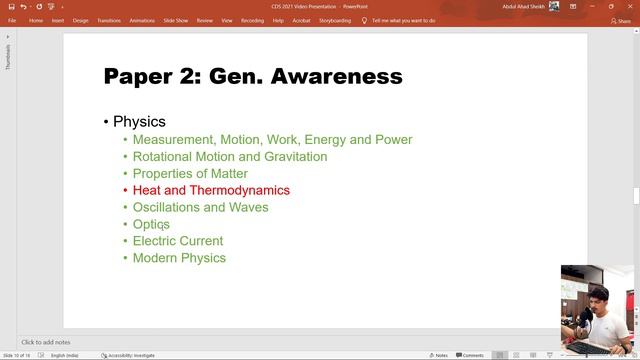The height and width of the screenshot is (360, 640).
Task: Start presentation from beginning icon
Action: [51, 7]
